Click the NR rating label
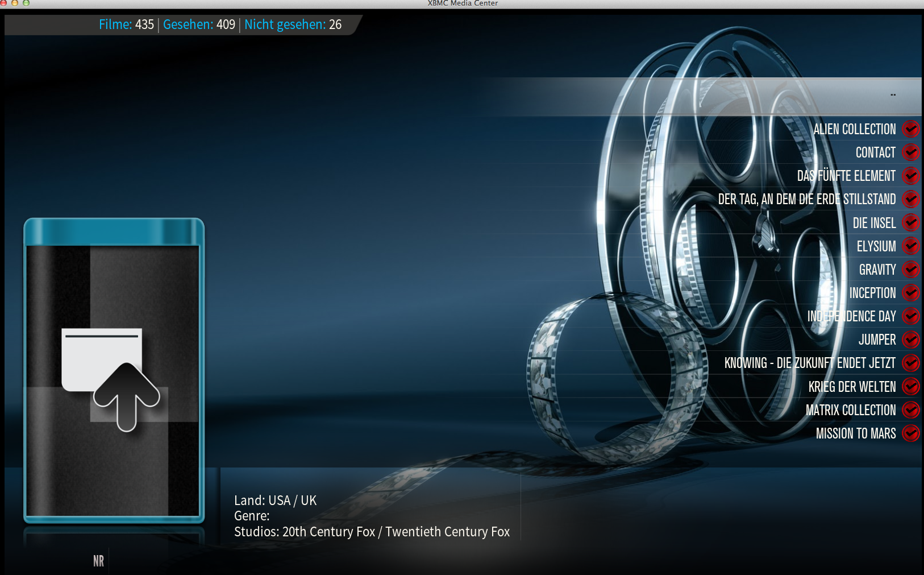The width and height of the screenshot is (924, 575). click(98, 561)
